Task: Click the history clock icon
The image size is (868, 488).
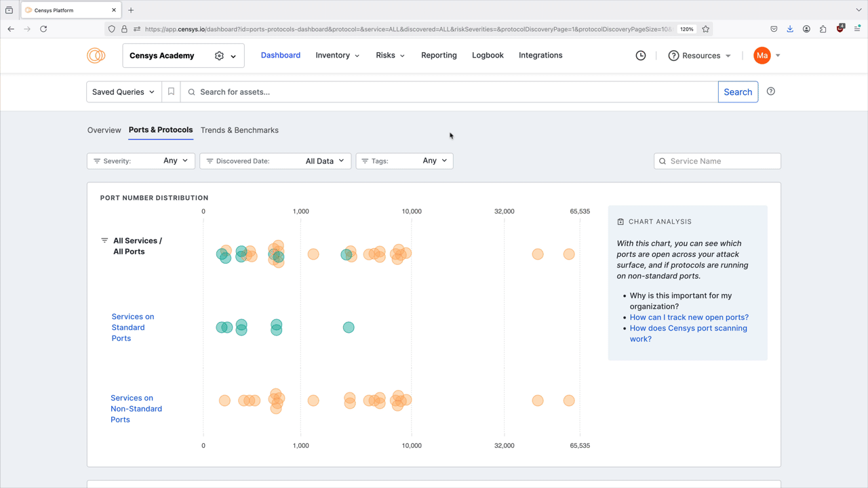Action: [641, 56]
